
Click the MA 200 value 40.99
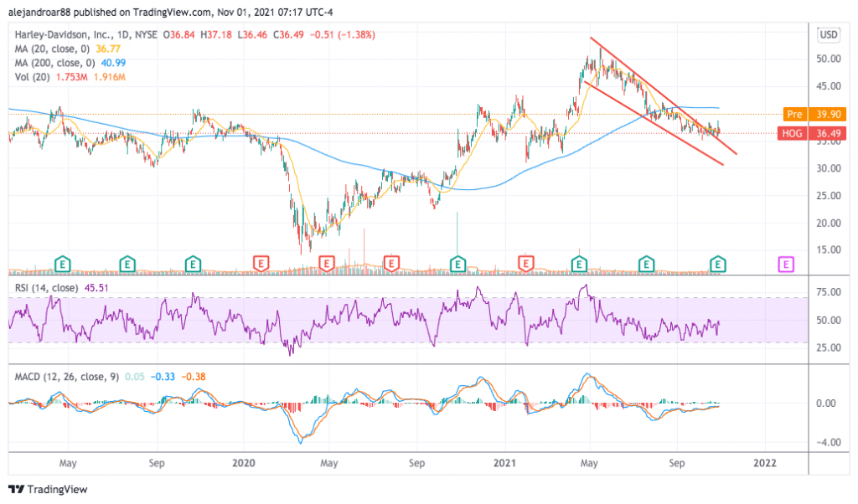113,63
